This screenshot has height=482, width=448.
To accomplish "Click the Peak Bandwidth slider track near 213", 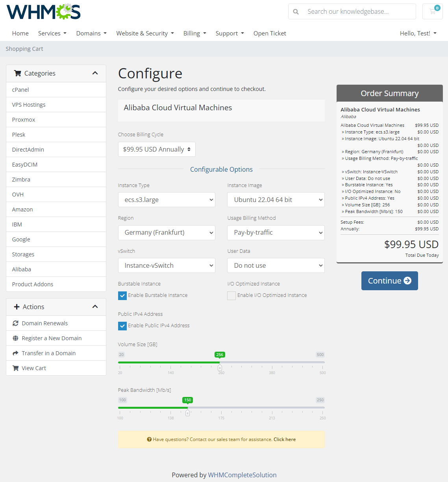I will [x=272, y=408].
